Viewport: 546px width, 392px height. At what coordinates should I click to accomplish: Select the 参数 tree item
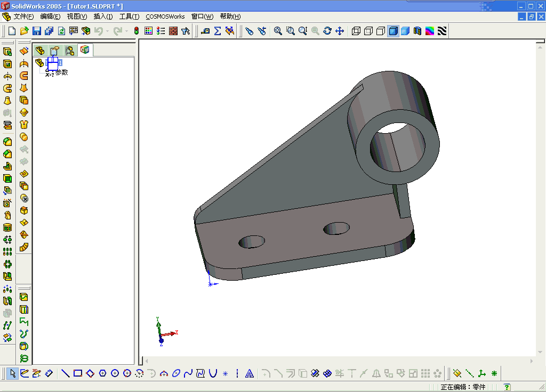point(62,72)
